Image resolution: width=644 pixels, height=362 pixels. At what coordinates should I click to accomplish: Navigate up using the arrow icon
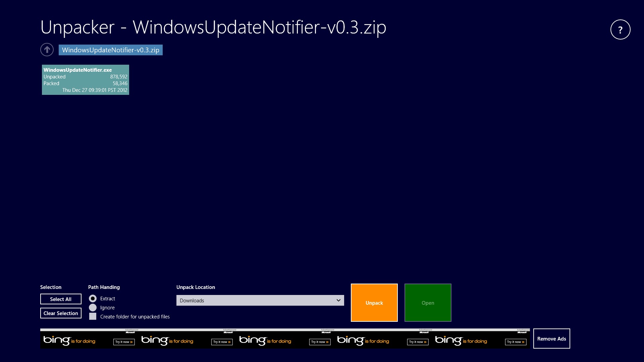pyautogui.click(x=47, y=49)
